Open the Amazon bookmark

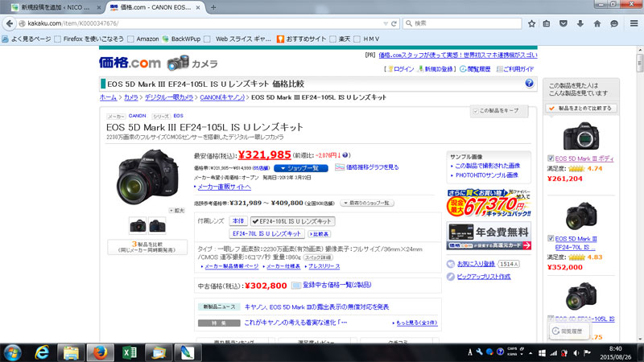tap(143, 39)
